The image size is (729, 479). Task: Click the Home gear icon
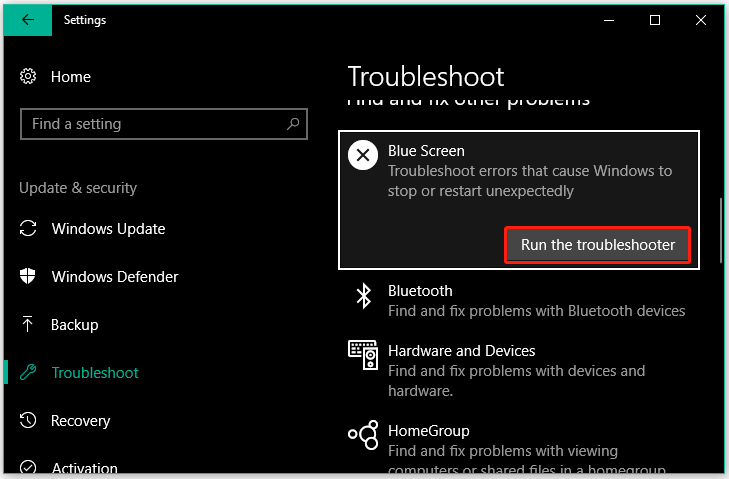point(28,77)
